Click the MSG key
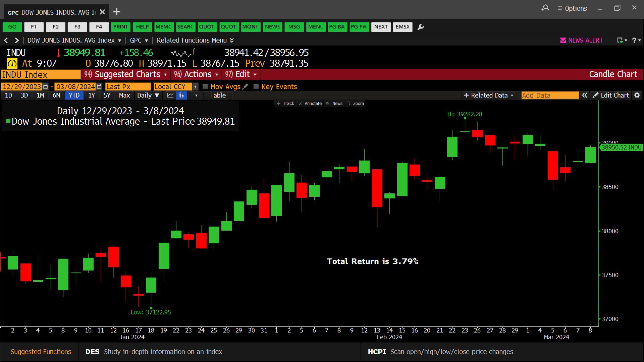 click(294, 27)
